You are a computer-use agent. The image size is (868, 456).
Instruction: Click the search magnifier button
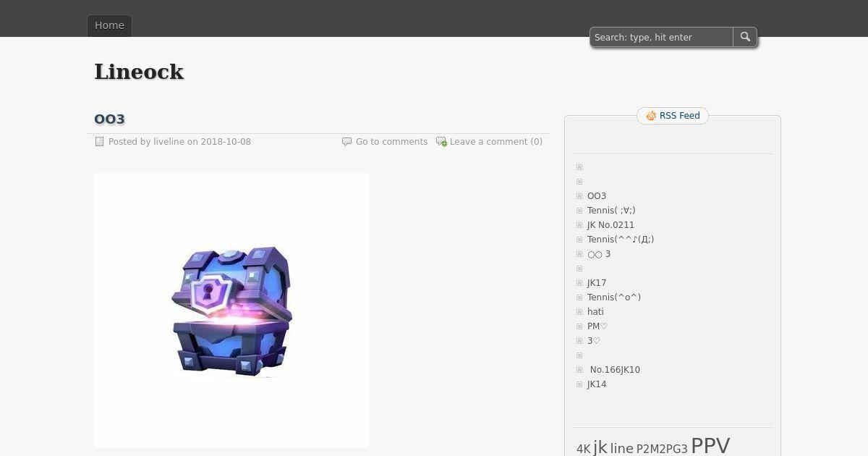[x=745, y=37]
